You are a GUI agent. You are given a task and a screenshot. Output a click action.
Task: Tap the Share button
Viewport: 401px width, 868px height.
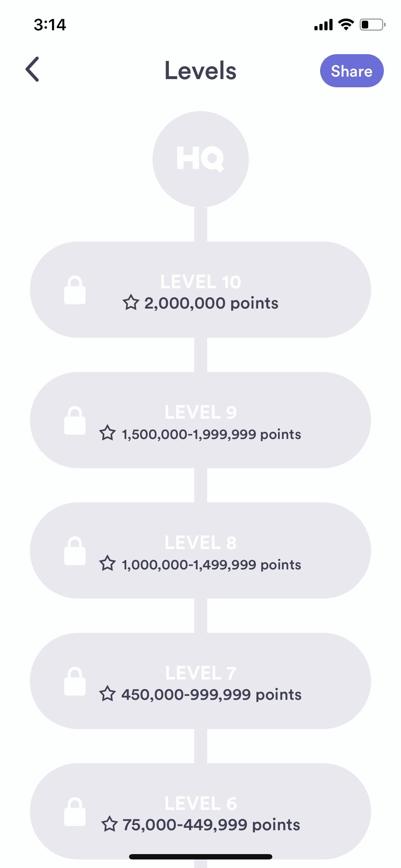tap(352, 71)
